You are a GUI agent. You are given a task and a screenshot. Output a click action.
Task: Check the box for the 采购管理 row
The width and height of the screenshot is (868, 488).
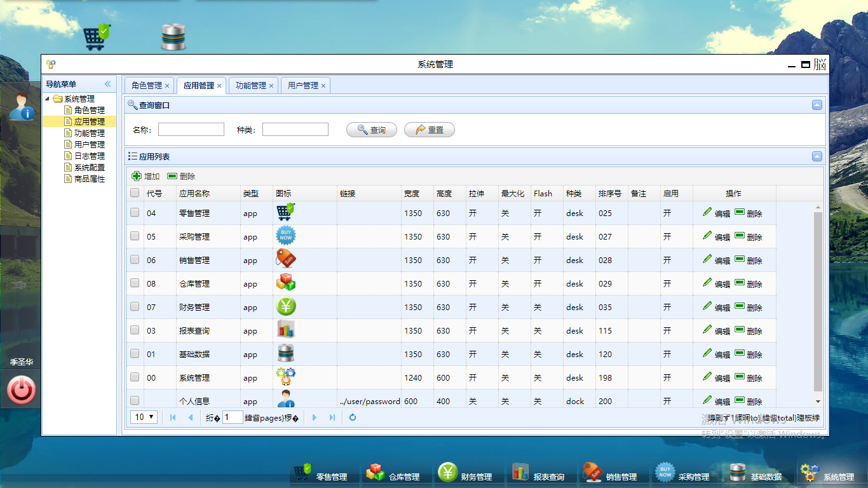click(x=135, y=236)
